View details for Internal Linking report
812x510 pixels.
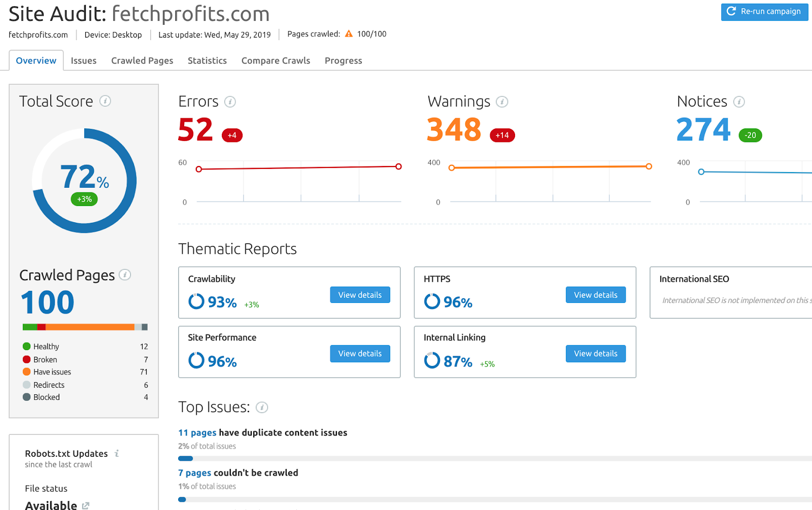[x=596, y=354]
